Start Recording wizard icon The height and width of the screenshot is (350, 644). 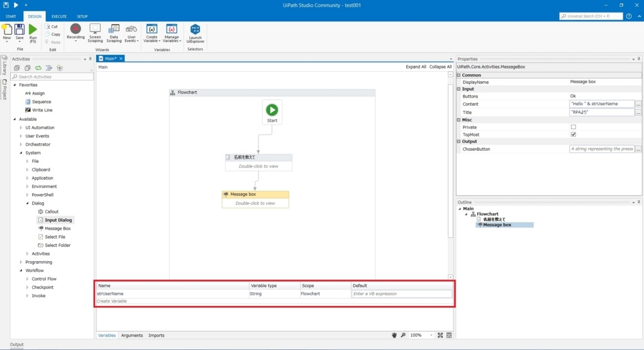pyautogui.click(x=75, y=29)
